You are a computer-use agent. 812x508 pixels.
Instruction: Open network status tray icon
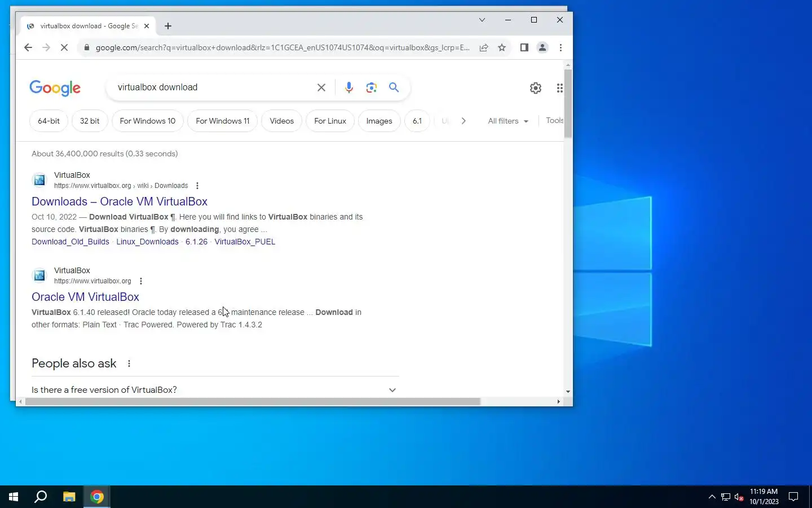726,497
